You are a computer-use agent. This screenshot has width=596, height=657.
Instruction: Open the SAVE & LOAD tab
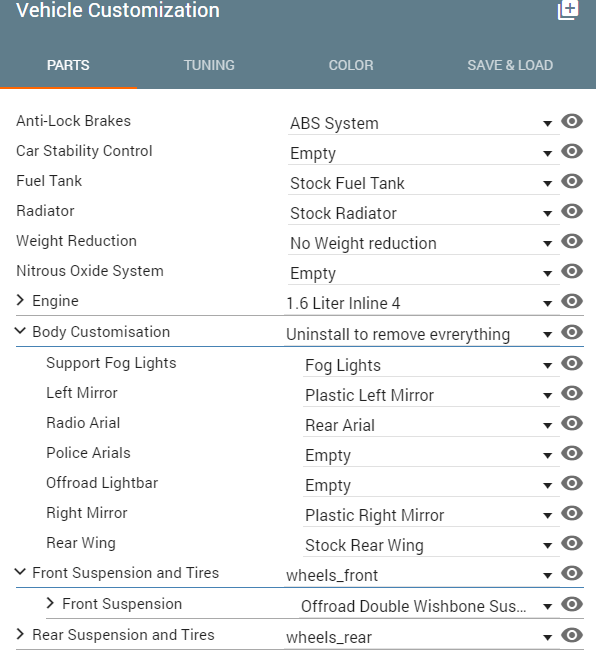[510, 65]
